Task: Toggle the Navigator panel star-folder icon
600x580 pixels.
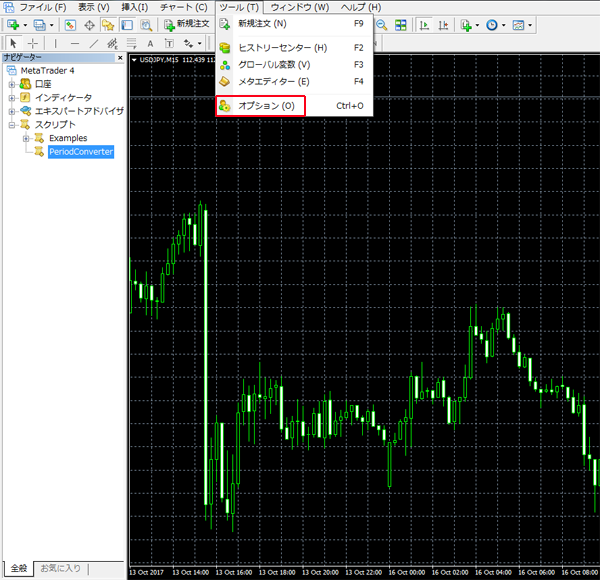Action: click(x=107, y=25)
